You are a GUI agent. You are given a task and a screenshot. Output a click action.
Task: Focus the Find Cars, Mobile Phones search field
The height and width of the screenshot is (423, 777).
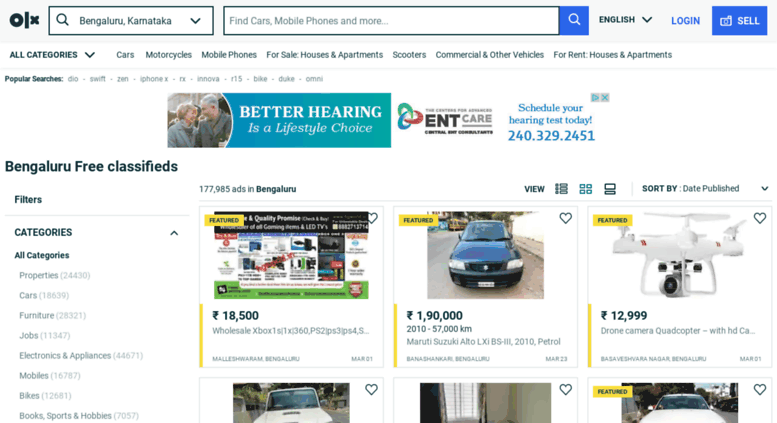point(391,21)
